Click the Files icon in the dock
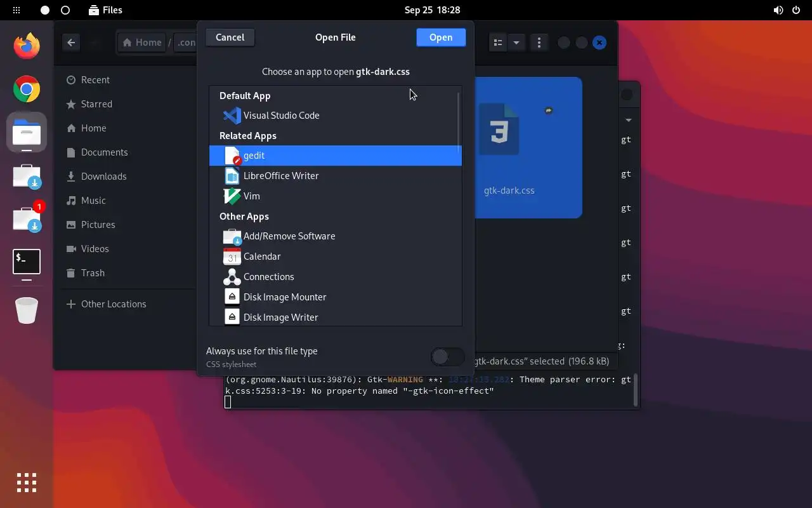Image resolution: width=812 pixels, height=508 pixels. pyautogui.click(x=27, y=132)
